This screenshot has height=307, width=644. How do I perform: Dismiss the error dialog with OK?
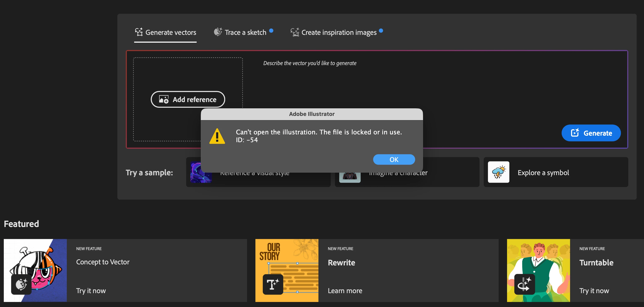394,160
